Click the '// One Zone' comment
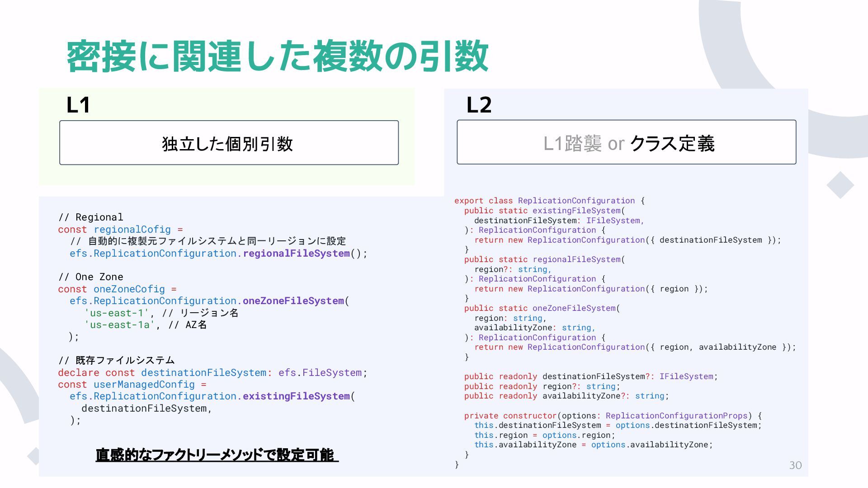The width and height of the screenshot is (868, 488). (90, 277)
